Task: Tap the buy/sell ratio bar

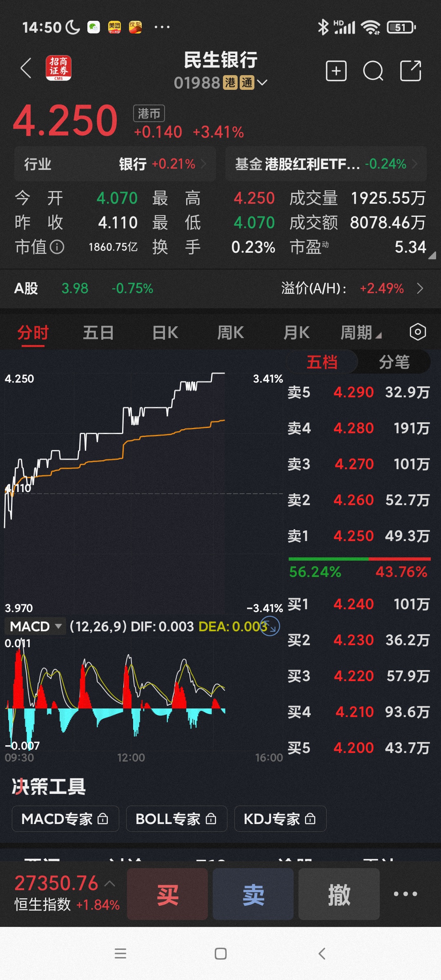Action: [359, 559]
